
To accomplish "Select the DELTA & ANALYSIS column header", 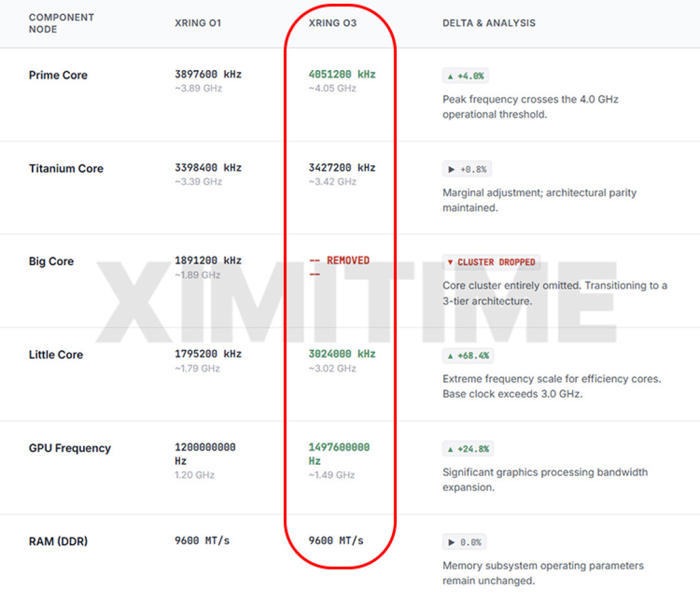I will coord(489,23).
